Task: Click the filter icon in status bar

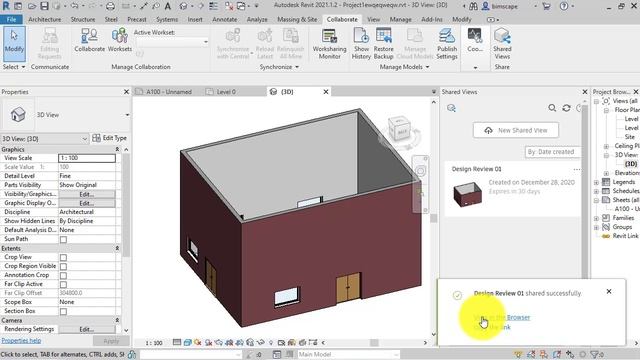Action: point(595,354)
